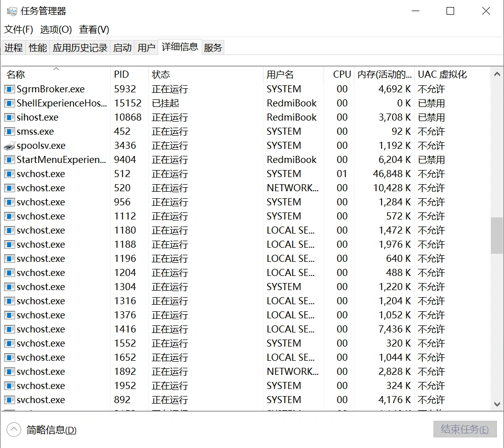Click the spoolsv.exe printer icon

pos(9,145)
